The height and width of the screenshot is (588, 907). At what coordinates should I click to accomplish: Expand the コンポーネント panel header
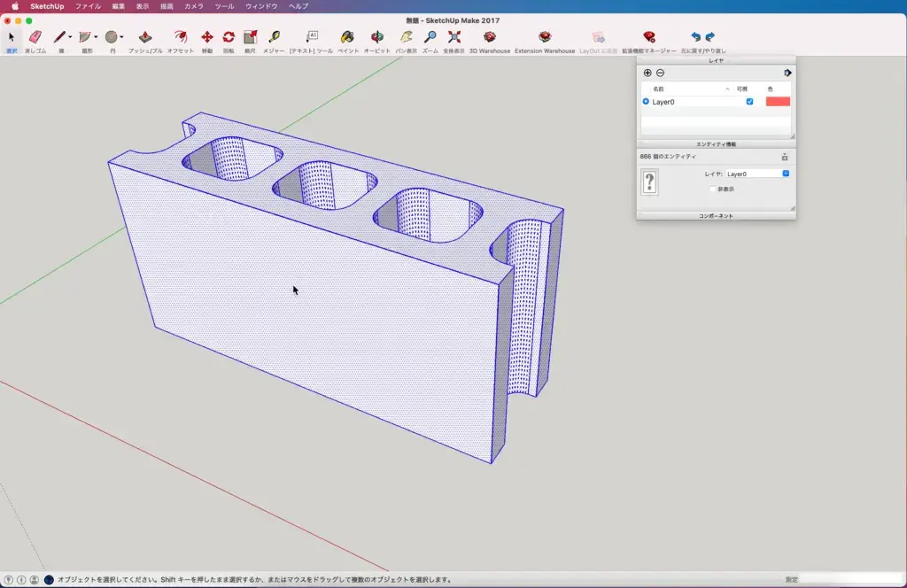click(x=716, y=216)
